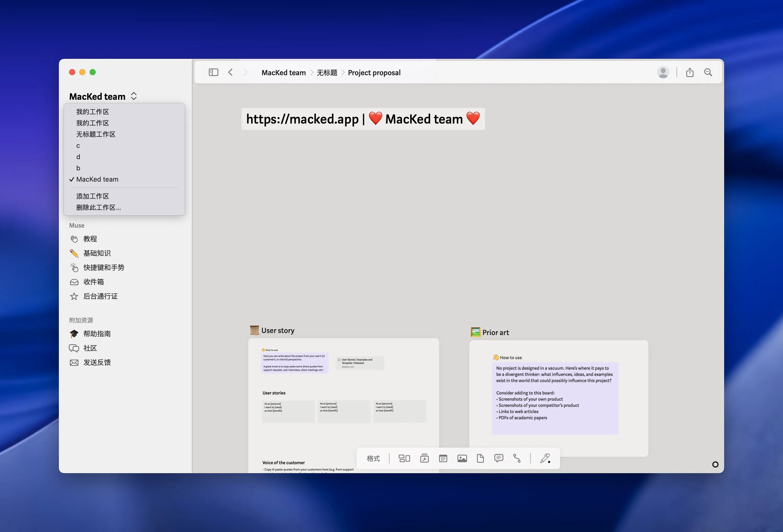Screen dimensions: 783x532
Task: Select second 我的工作区 in workspace menu
Action: [124, 123]
